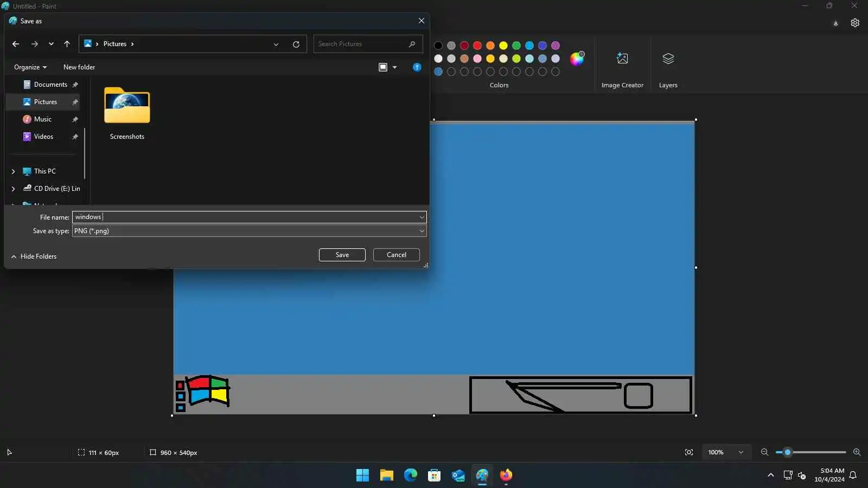
Task: Click the pin icon beside Documents
Action: [x=75, y=85]
